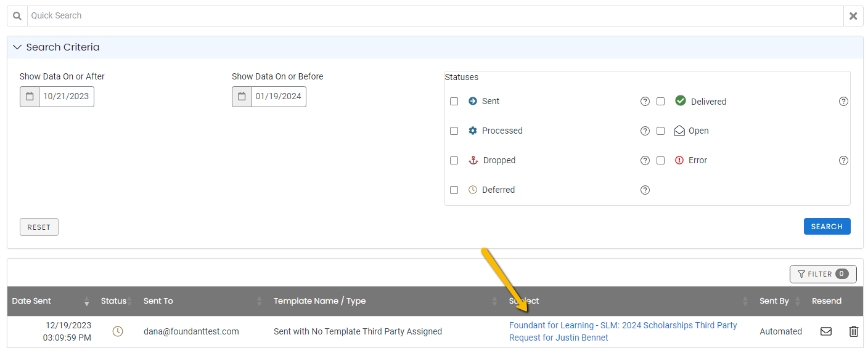Click the Processed gear icon
This screenshot has height=348, width=868.
(473, 131)
